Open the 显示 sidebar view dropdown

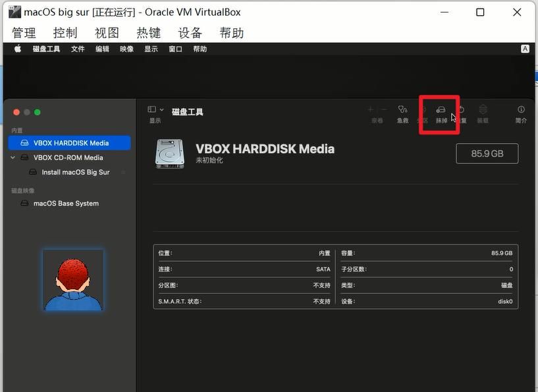pyautogui.click(x=155, y=109)
